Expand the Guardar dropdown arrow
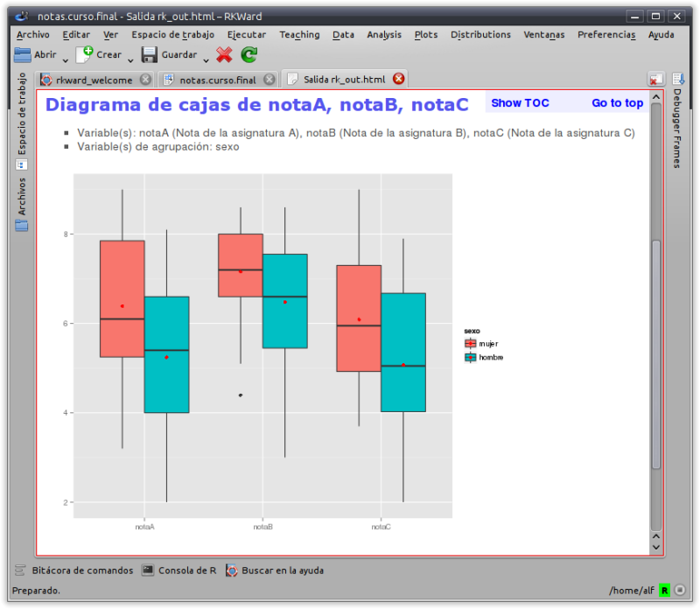Viewport: 700px width, 609px height. click(206, 60)
